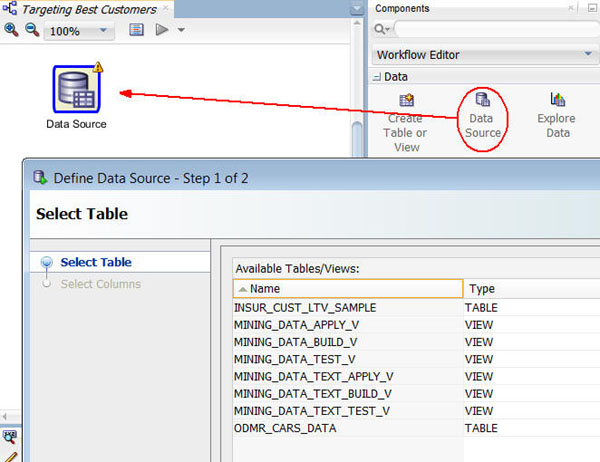This screenshot has width=600, height=462.
Task: Select the MINING_DATA_TEXT_TEST_V view row
Action: [x=416, y=411]
